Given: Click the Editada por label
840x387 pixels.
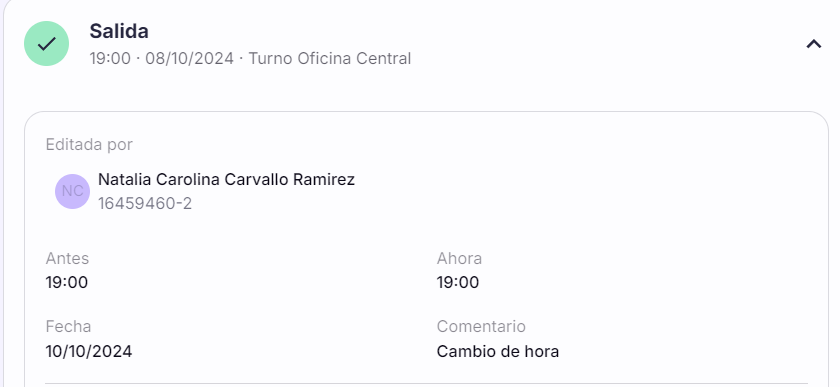Looking at the screenshot, I should [89, 145].
